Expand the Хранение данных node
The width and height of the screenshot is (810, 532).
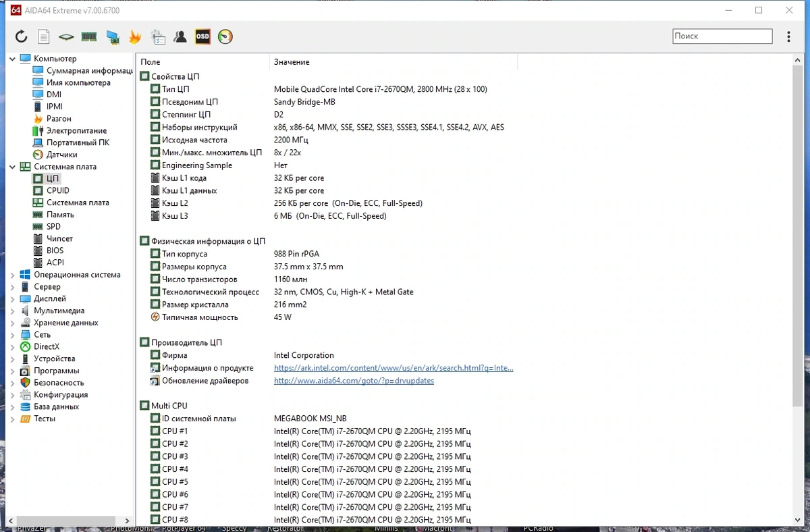(13, 323)
